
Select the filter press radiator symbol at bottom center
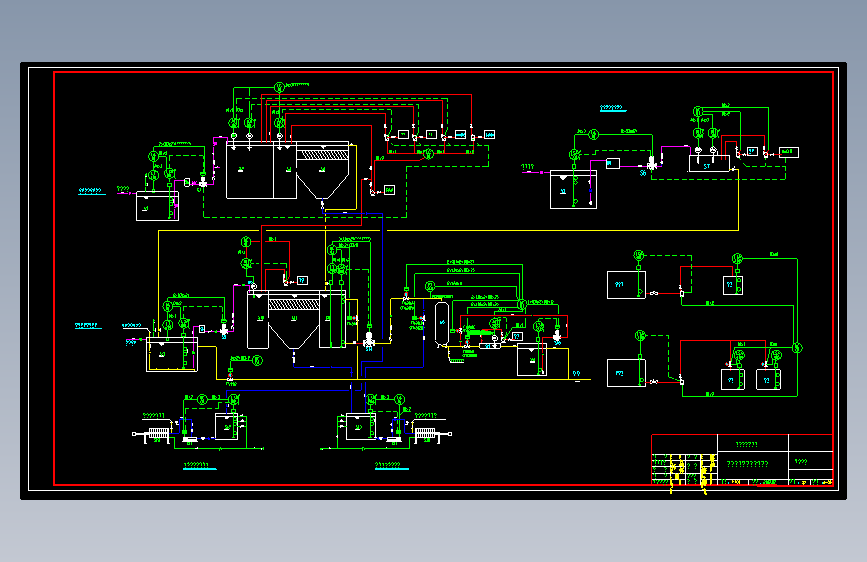(426, 433)
